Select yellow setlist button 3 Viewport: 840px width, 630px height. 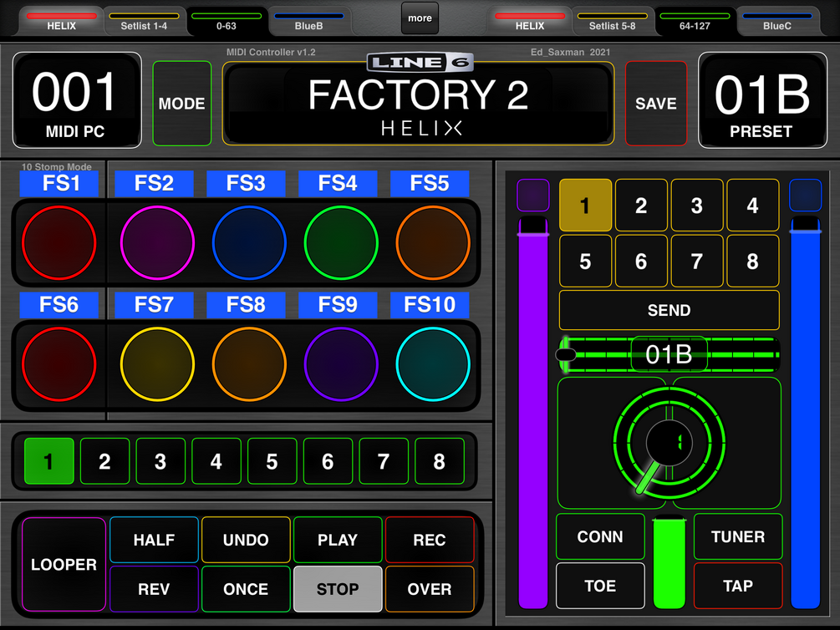(x=697, y=206)
